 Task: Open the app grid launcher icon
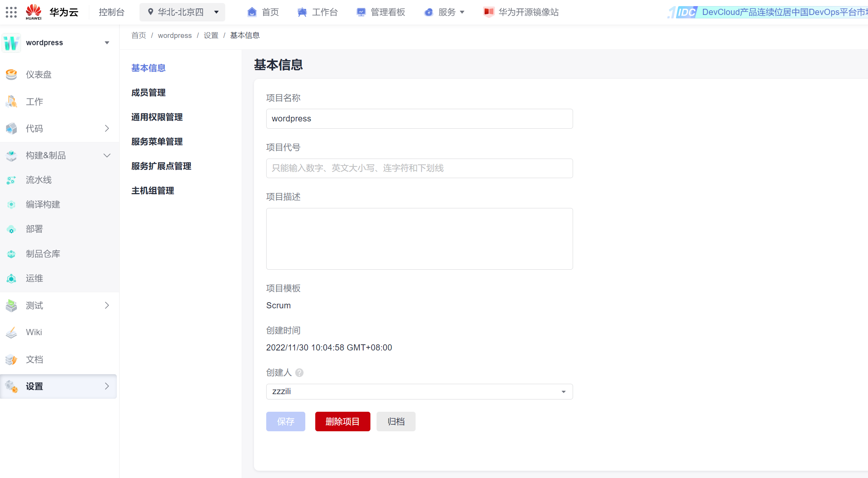click(x=11, y=12)
